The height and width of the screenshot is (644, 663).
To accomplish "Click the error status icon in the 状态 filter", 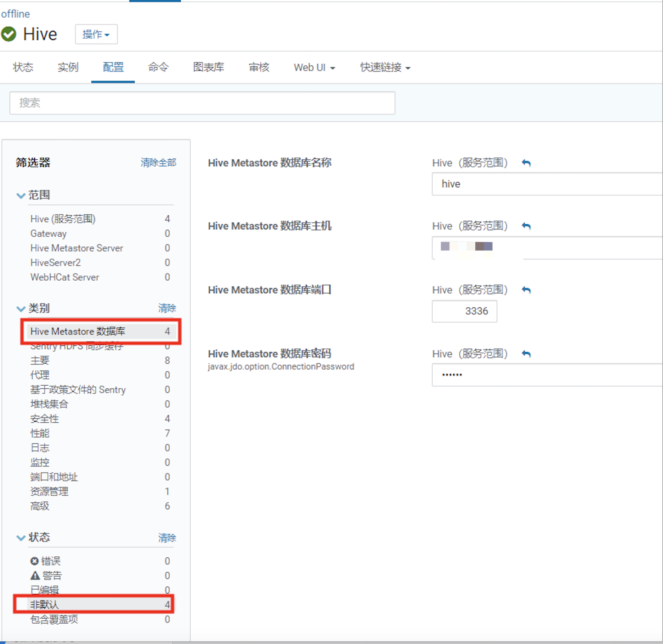I will click(x=34, y=561).
